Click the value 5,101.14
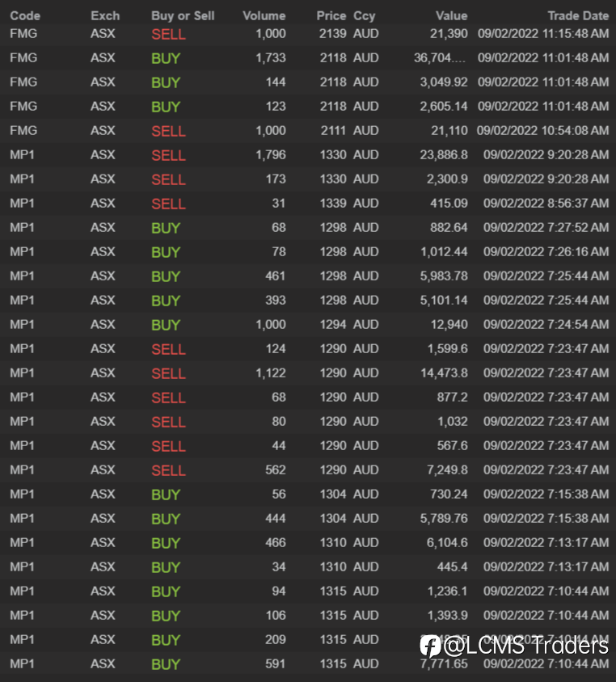This screenshot has height=682, width=616. coord(444,300)
